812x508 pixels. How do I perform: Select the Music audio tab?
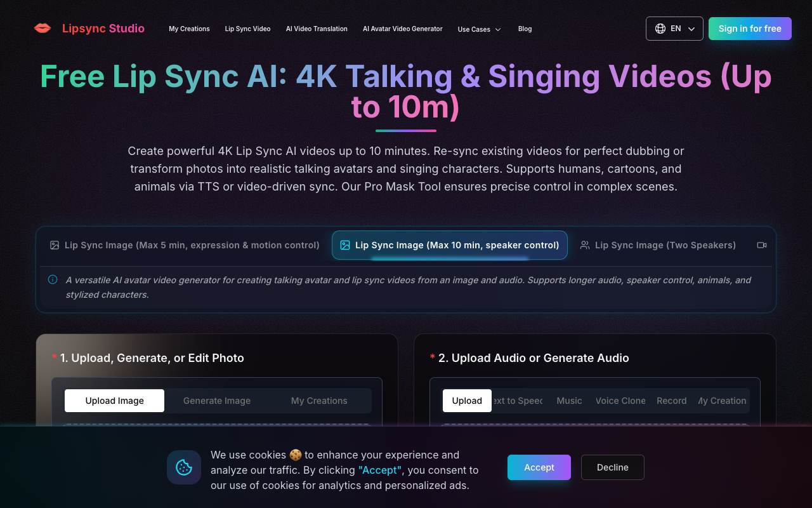click(x=569, y=401)
